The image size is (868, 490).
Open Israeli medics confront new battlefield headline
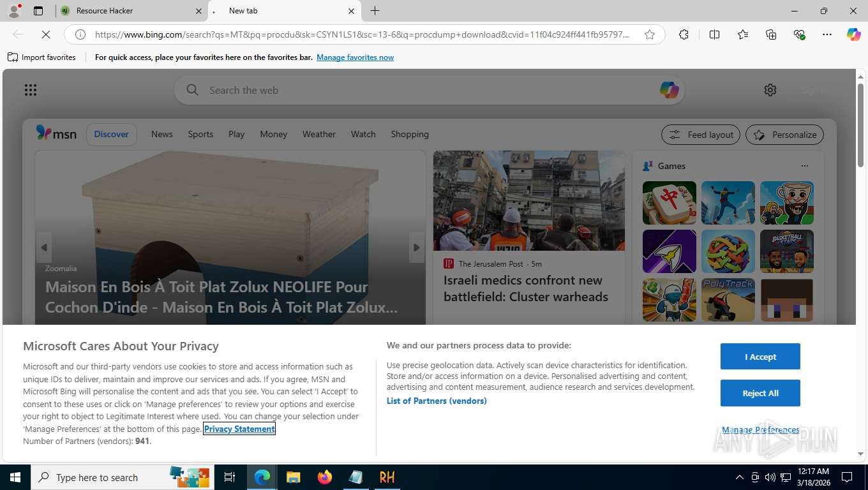click(526, 288)
